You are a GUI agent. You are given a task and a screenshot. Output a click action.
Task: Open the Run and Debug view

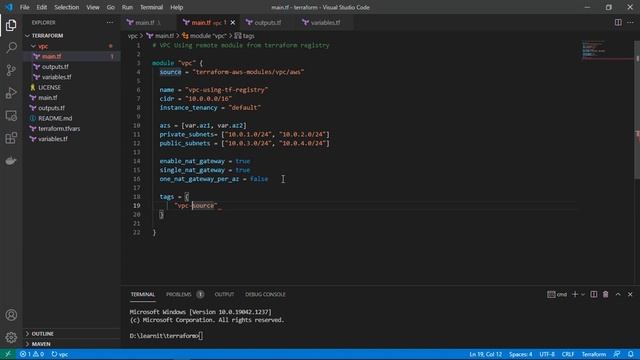[11, 93]
